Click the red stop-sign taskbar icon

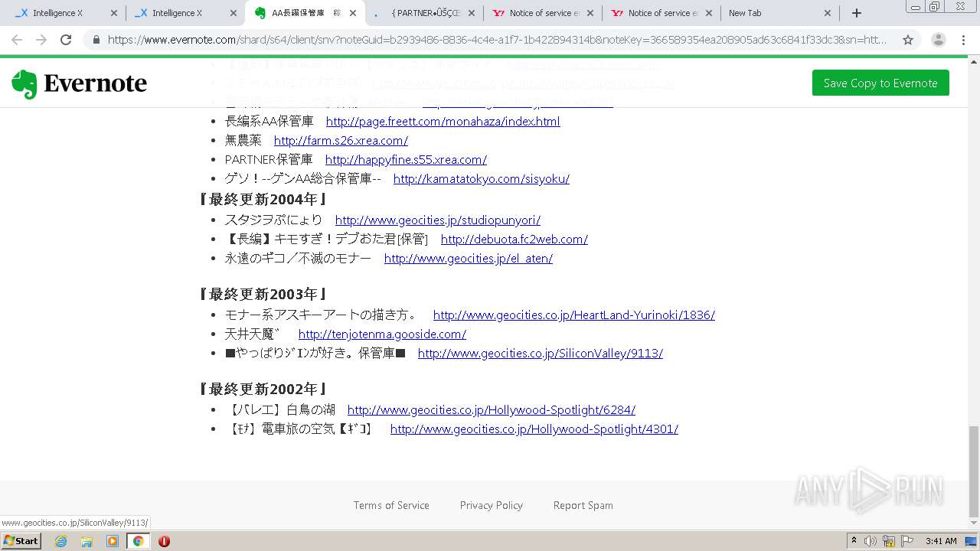[x=164, y=541]
